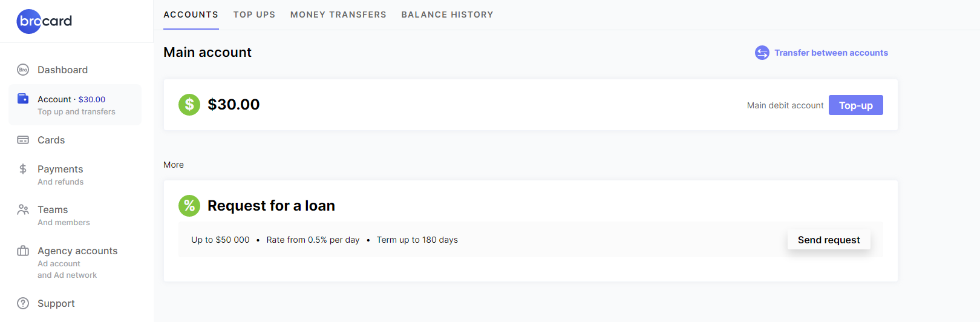Click the transfer arrows icon

point(762,53)
